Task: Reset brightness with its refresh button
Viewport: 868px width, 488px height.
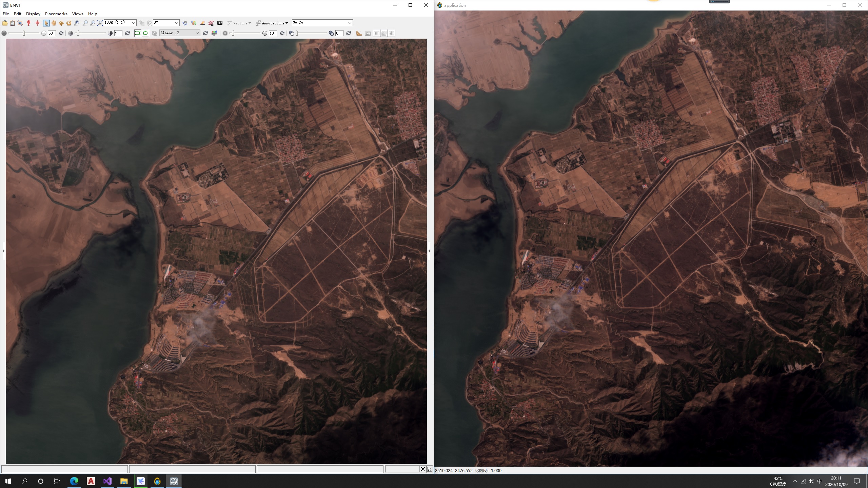Action: 61,33
